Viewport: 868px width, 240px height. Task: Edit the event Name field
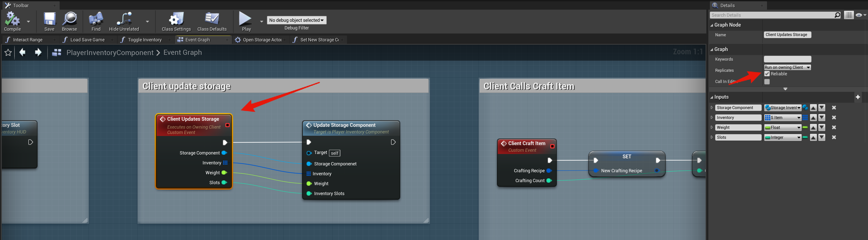[787, 35]
